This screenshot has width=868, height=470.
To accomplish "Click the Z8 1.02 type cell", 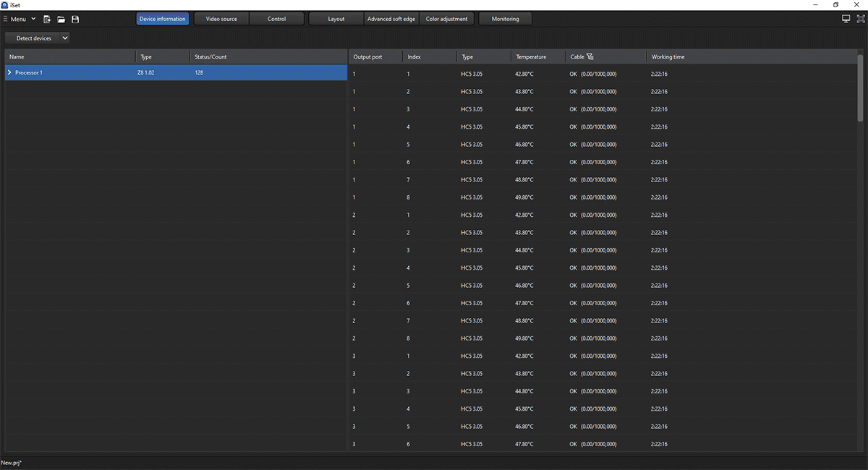I will (x=145, y=72).
